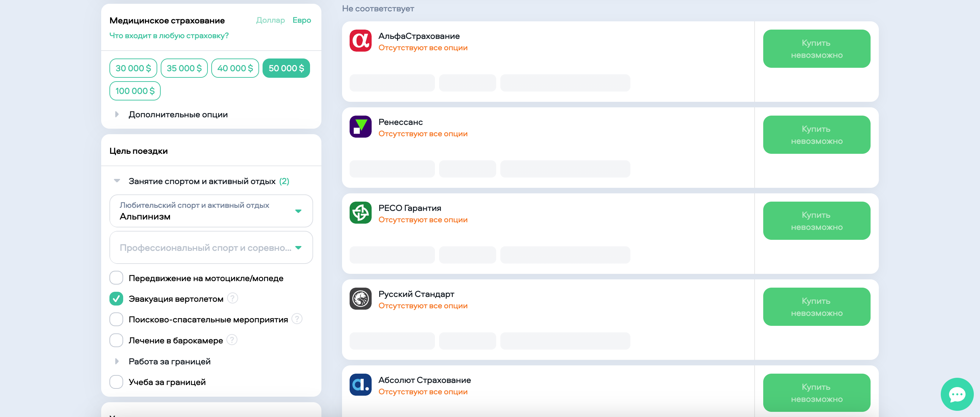Click the АльфаСтрахование company name

419,36
